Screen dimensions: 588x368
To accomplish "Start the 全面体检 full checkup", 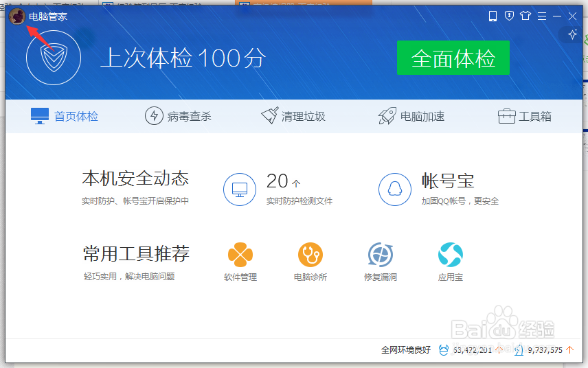I will (x=453, y=58).
